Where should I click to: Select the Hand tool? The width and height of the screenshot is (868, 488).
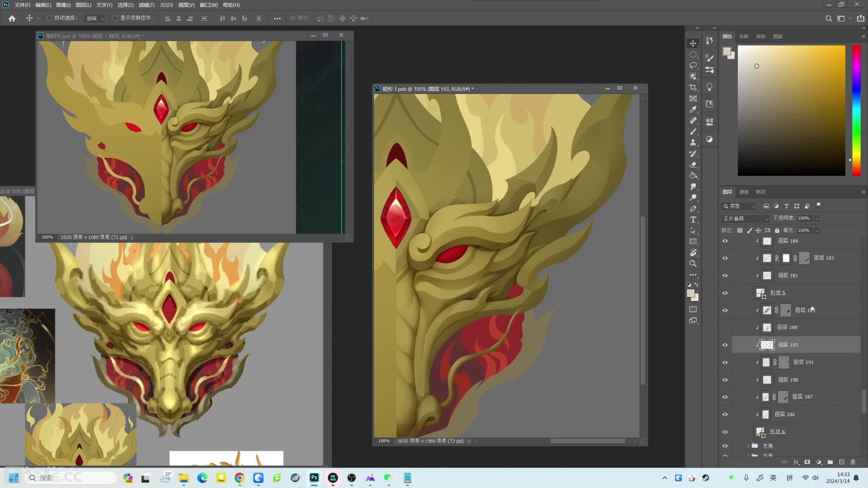(x=693, y=253)
